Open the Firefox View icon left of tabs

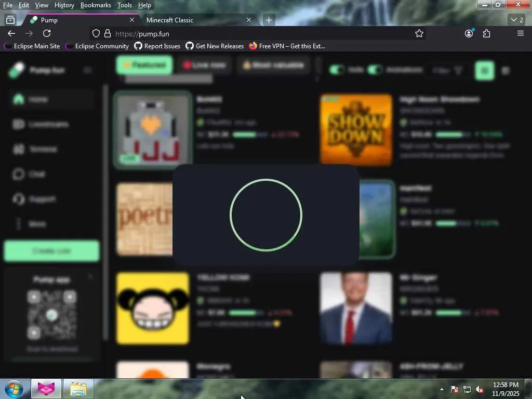10,20
